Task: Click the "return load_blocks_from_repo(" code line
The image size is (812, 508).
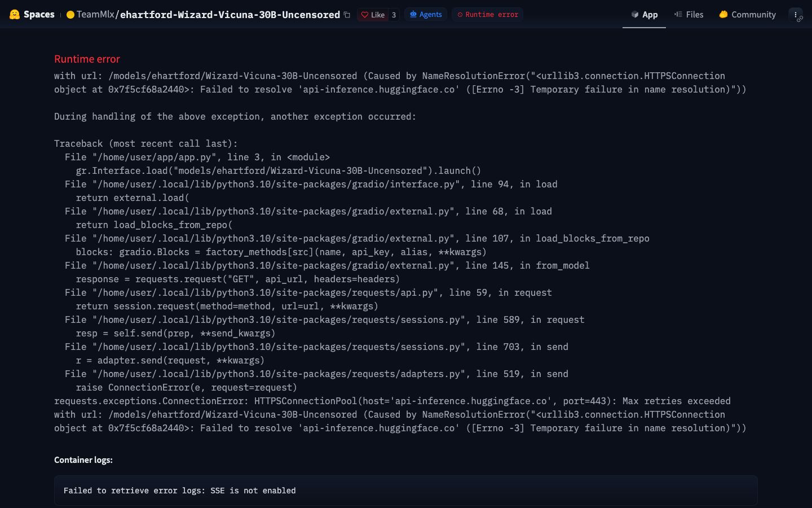Action: point(154,225)
